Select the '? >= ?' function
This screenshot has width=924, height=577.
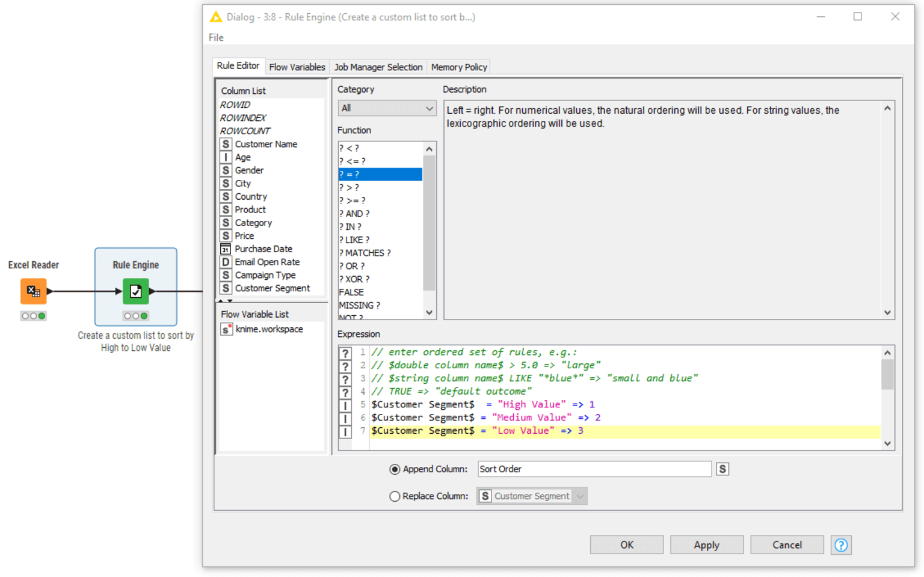[380, 200]
